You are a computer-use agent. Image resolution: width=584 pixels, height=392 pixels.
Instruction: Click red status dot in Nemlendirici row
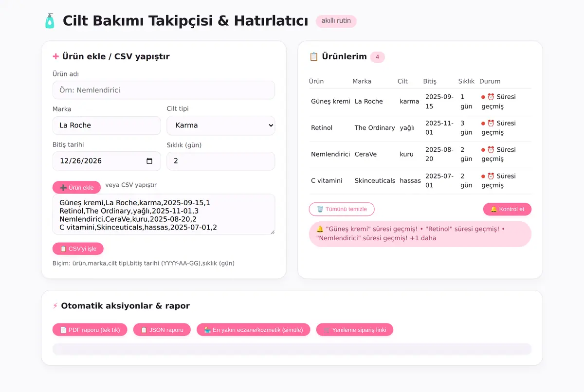pyautogui.click(x=483, y=150)
